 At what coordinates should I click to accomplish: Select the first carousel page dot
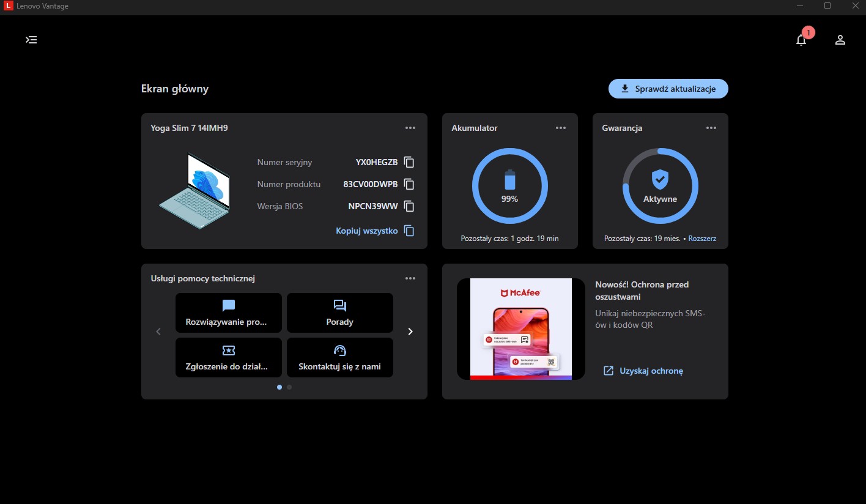click(x=279, y=387)
